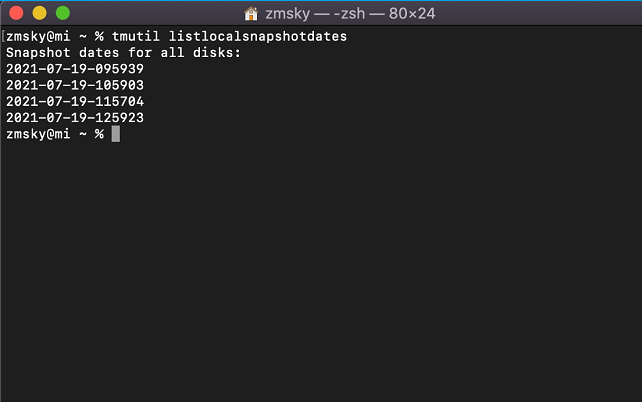The height and width of the screenshot is (402, 642).
Task: Click the tmutil command word
Action: [135, 36]
